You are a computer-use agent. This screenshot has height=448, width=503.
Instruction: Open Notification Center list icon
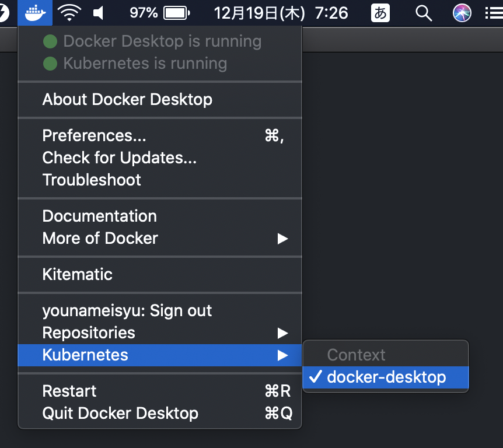(494, 13)
